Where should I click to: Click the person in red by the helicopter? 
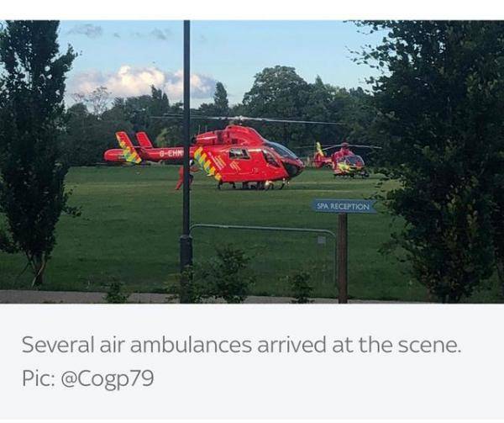pos(183,177)
